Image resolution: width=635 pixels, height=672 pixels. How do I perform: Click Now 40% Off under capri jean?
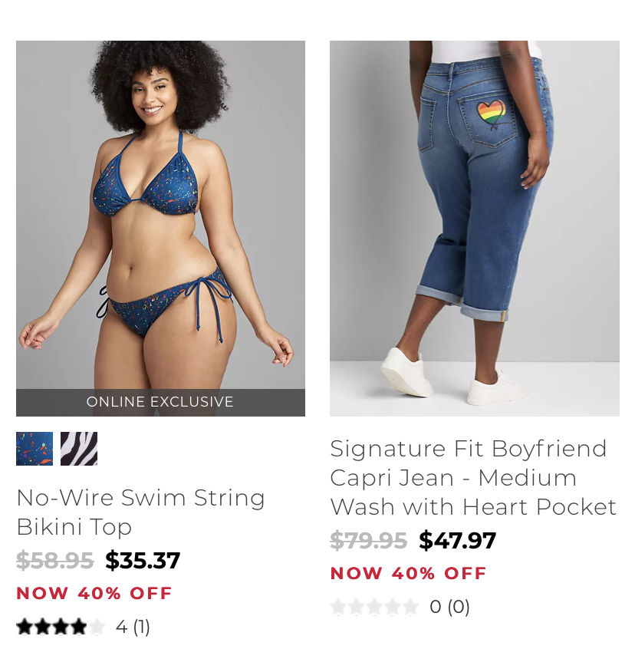[x=408, y=574]
